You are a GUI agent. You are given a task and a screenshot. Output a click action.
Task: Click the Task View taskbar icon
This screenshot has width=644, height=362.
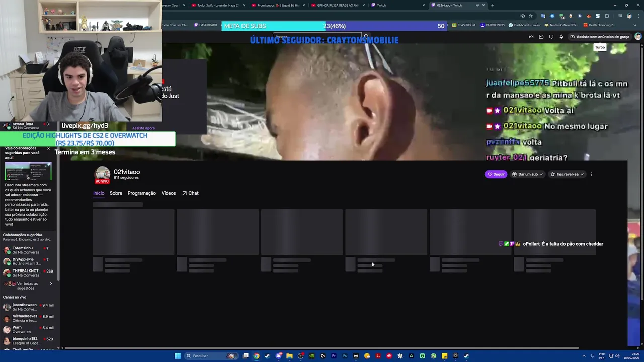click(245, 356)
